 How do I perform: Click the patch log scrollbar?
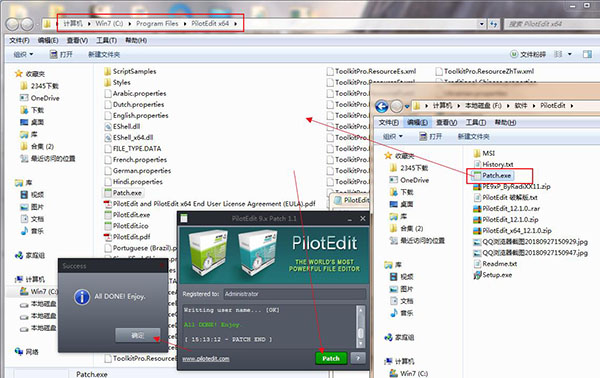pos(360,326)
